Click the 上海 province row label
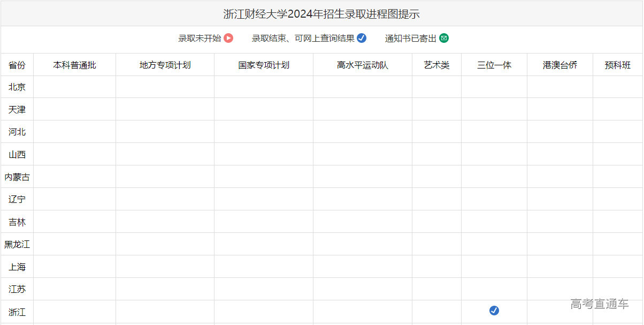The width and height of the screenshot is (644, 325). point(17,267)
